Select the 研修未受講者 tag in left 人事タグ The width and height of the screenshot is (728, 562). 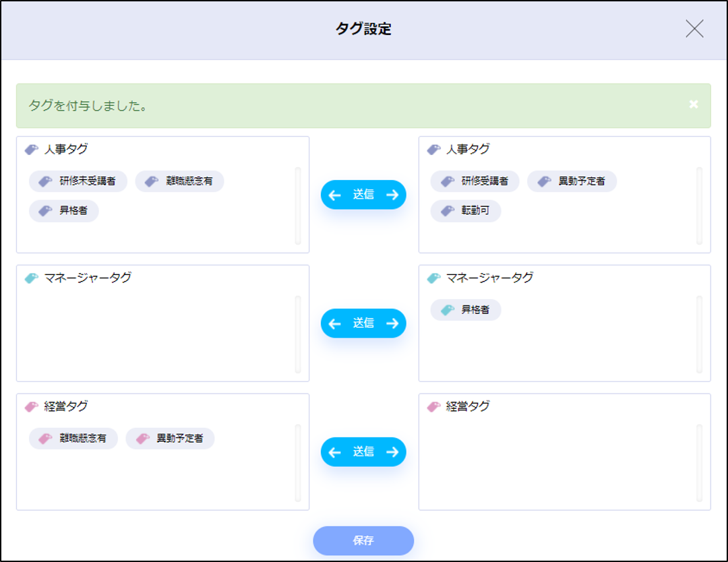[x=78, y=181]
